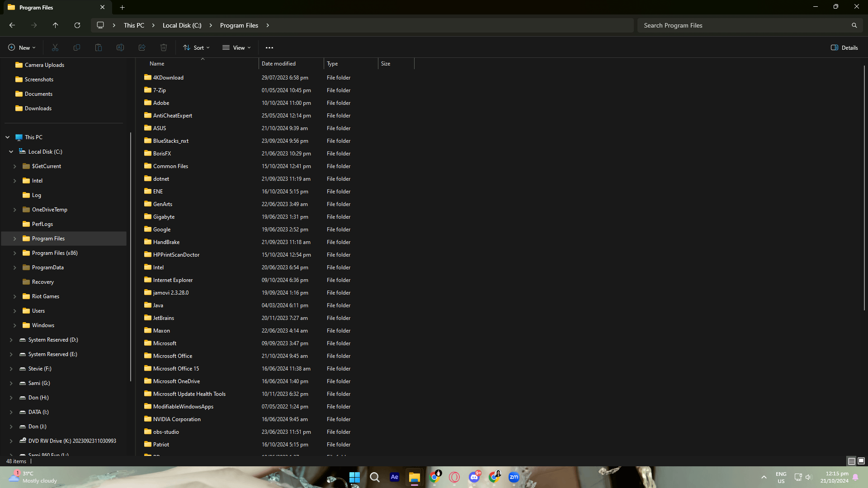Expand the Stevie (F:) drive node
Image resolution: width=868 pixels, height=488 pixels.
[x=11, y=369]
